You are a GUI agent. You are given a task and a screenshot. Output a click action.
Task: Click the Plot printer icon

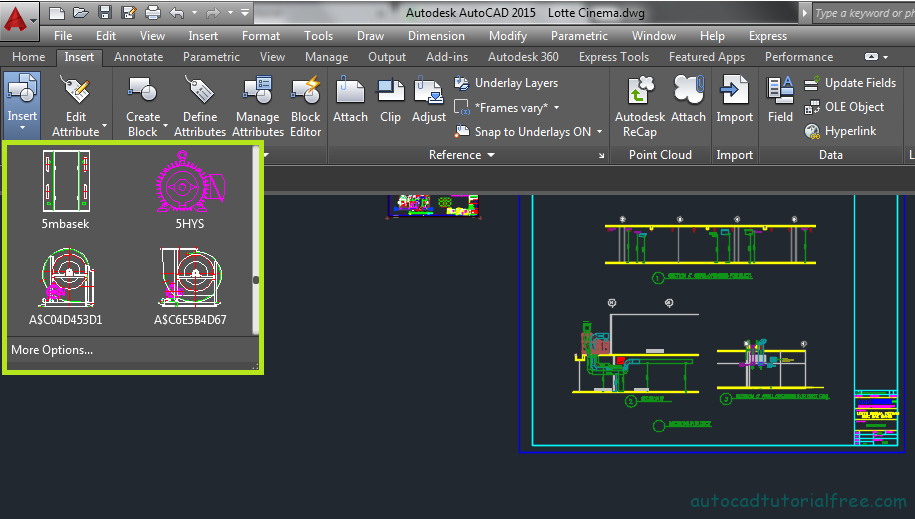(x=153, y=12)
